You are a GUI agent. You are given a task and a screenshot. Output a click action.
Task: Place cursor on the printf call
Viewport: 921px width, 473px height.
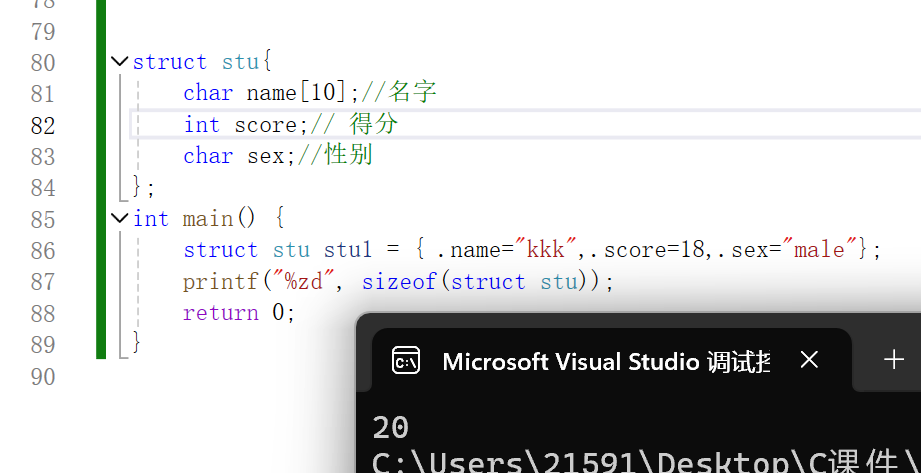[x=214, y=281]
